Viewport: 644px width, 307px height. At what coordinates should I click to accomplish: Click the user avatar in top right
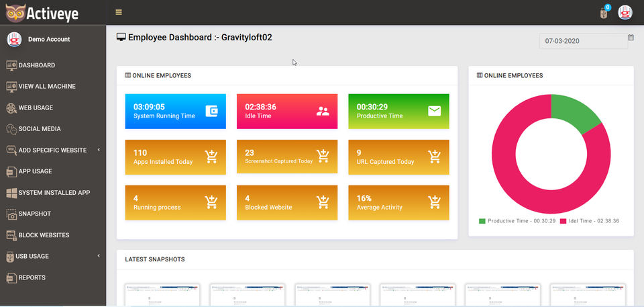point(625,13)
